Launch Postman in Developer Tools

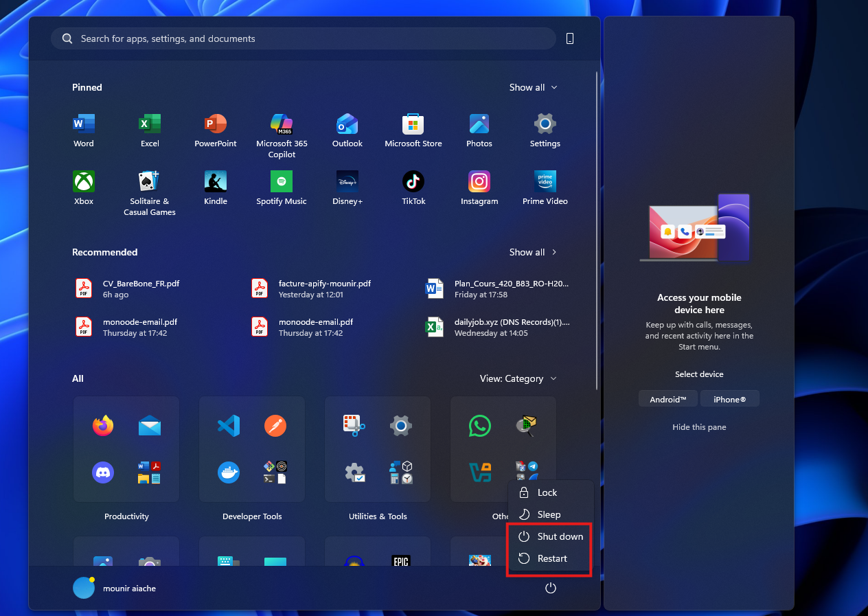(x=275, y=426)
